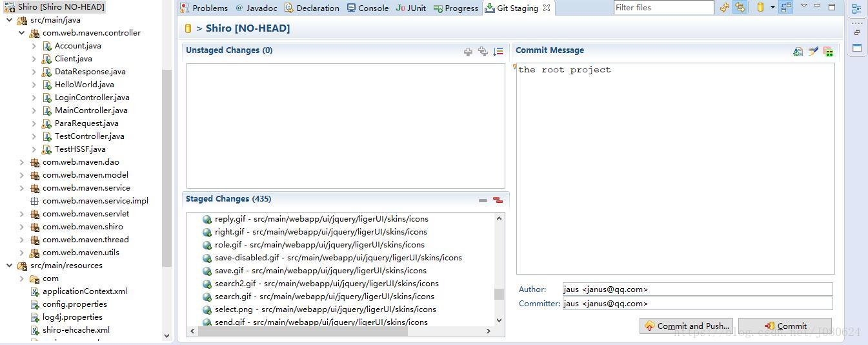Select MainController.java in the explorer
Screen dimensions: 868x345
91,110
